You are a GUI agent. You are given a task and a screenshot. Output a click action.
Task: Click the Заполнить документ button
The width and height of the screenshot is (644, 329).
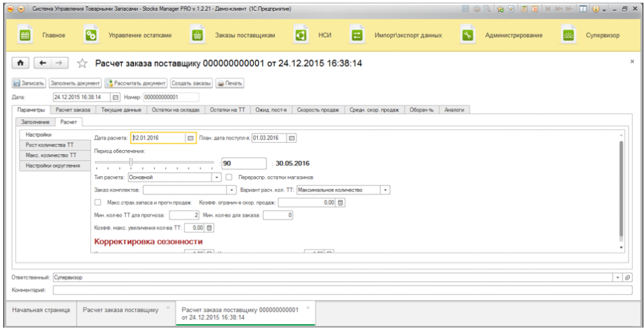click(75, 83)
